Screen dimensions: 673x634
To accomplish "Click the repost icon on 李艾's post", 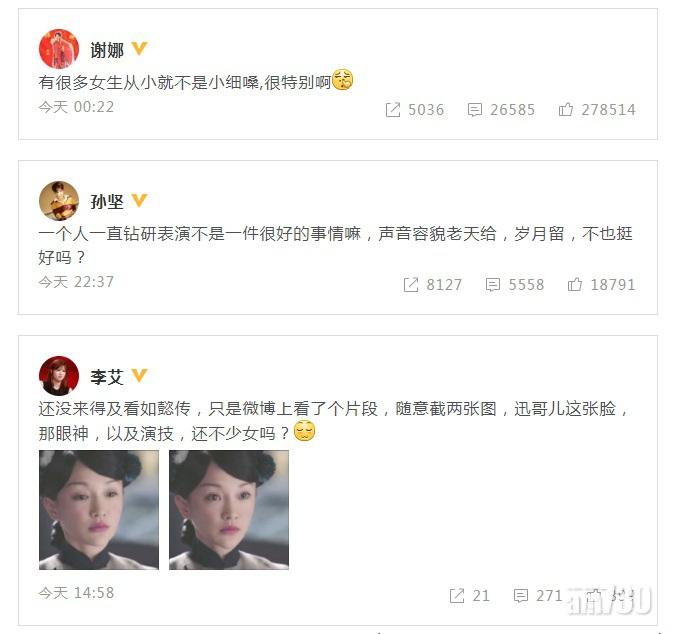I will pyautogui.click(x=457, y=596).
